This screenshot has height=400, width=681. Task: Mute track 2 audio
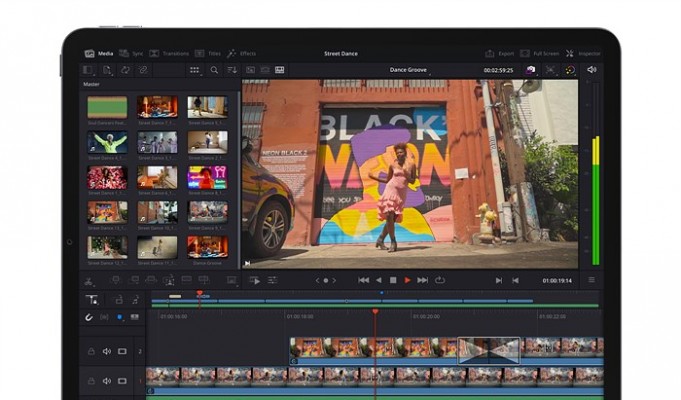point(106,351)
